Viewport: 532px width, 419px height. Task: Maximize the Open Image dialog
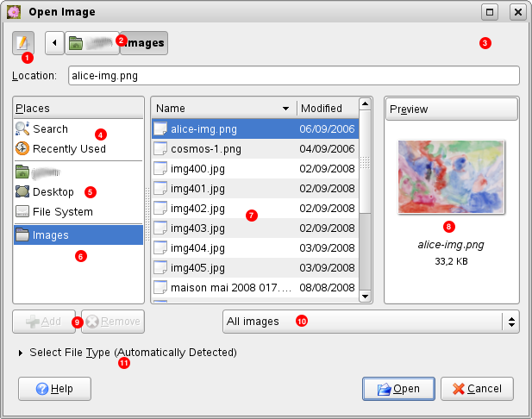click(490, 12)
